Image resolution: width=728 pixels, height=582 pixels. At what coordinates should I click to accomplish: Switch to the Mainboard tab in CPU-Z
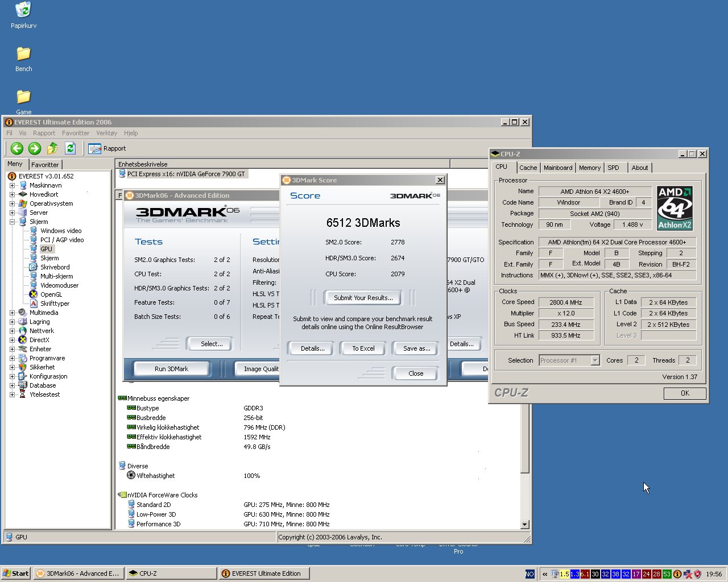[x=558, y=168]
